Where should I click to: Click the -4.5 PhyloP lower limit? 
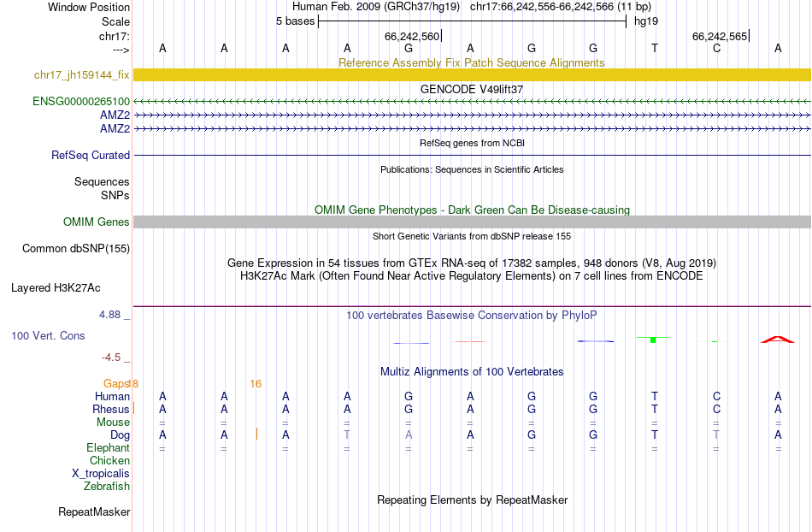(x=111, y=357)
